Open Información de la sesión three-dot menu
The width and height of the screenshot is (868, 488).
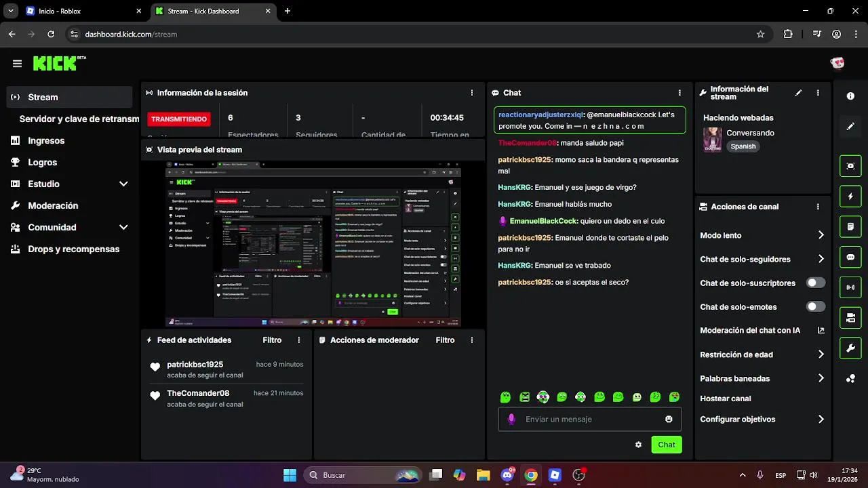point(472,93)
